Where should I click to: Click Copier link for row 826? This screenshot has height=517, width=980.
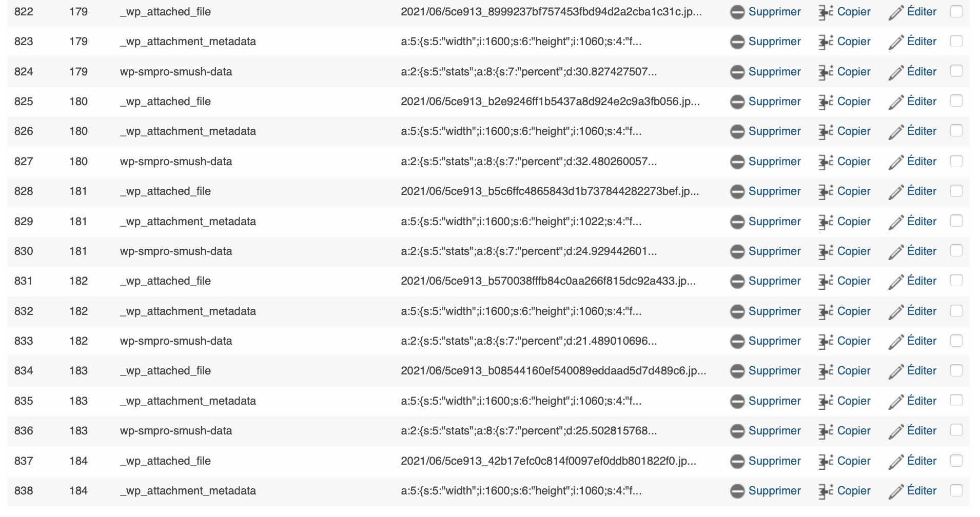click(x=853, y=131)
